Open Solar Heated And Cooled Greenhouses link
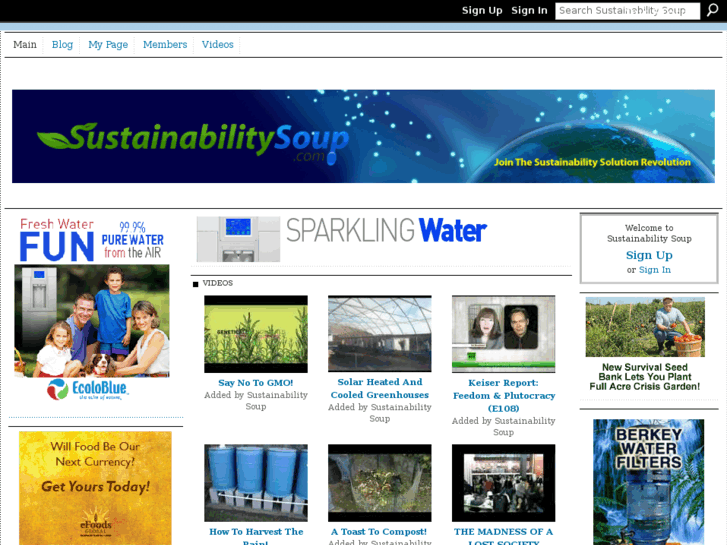Image resolution: width=727 pixels, height=545 pixels. [379, 388]
